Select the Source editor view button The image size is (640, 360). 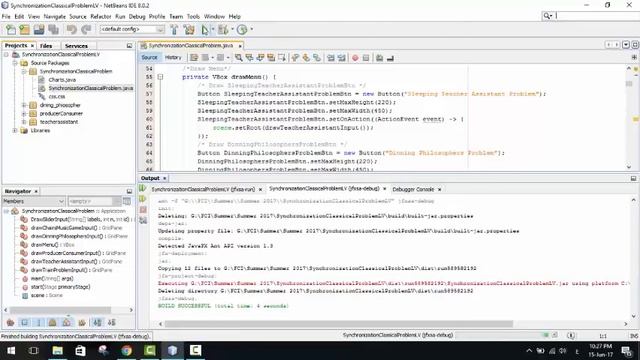pyautogui.click(x=149, y=58)
